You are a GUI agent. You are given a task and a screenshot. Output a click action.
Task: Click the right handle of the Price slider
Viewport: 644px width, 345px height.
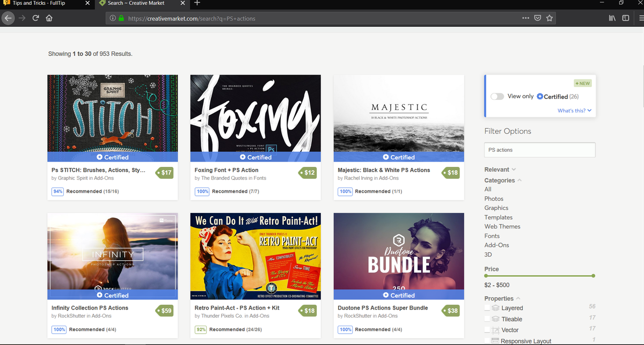pos(593,276)
